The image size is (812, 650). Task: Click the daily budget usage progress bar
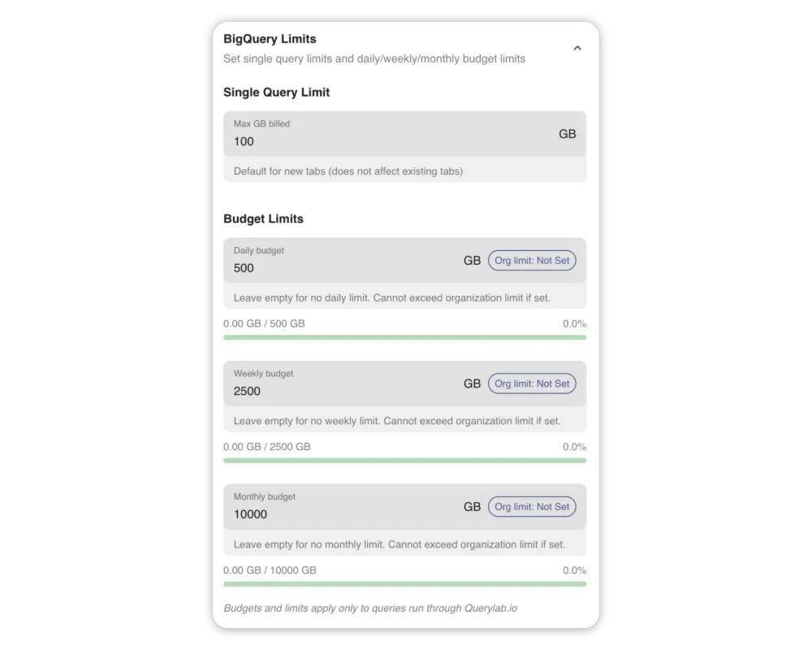pyautogui.click(x=404, y=337)
